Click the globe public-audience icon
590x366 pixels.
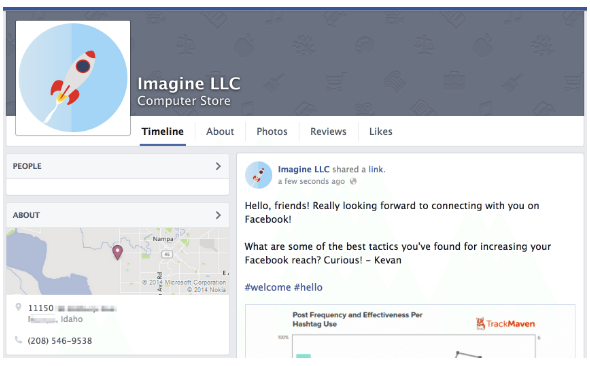pyautogui.click(x=353, y=181)
